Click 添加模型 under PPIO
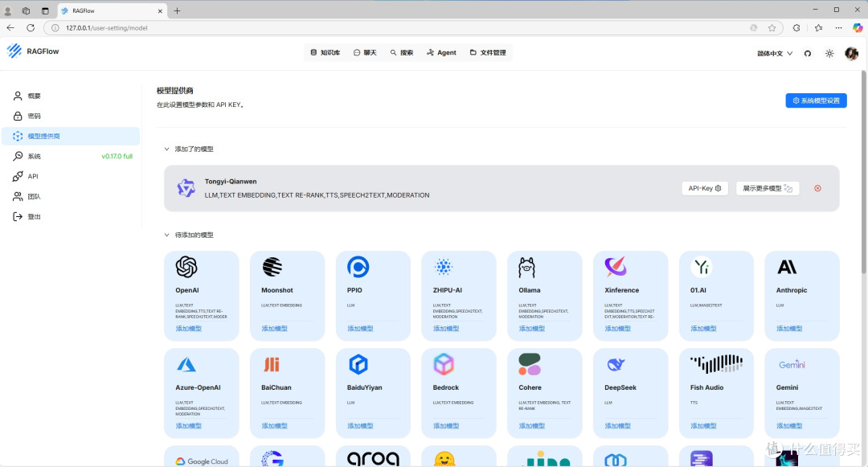Viewport: 868px width, 467px height. tap(360, 329)
